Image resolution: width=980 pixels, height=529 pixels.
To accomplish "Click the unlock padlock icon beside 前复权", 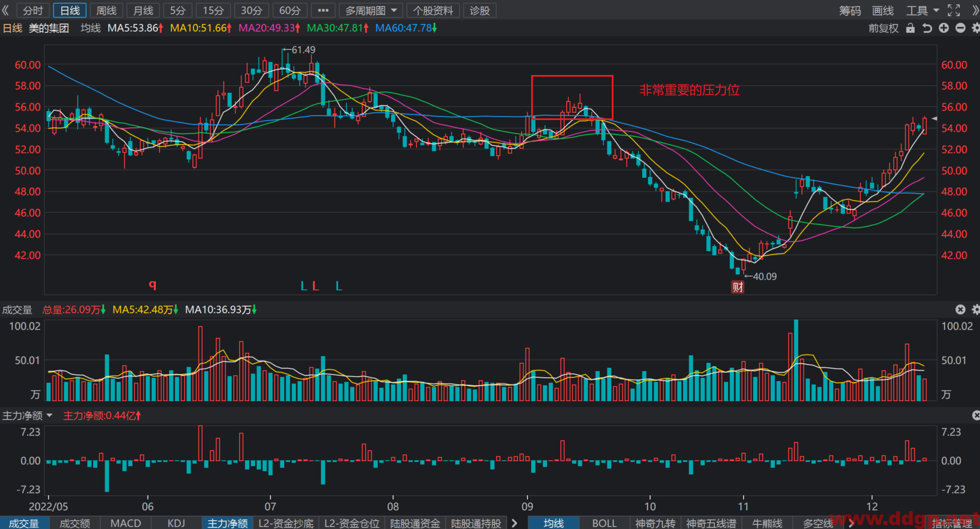I will pyautogui.click(x=910, y=28).
